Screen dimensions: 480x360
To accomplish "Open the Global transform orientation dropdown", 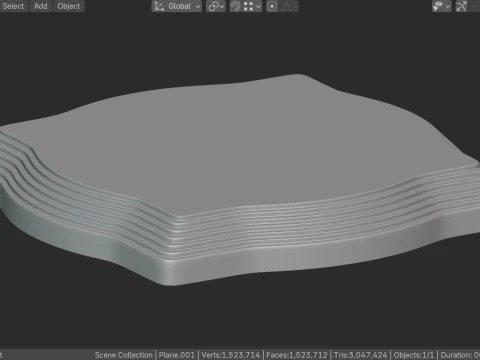I will pyautogui.click(x=177, y=6).
